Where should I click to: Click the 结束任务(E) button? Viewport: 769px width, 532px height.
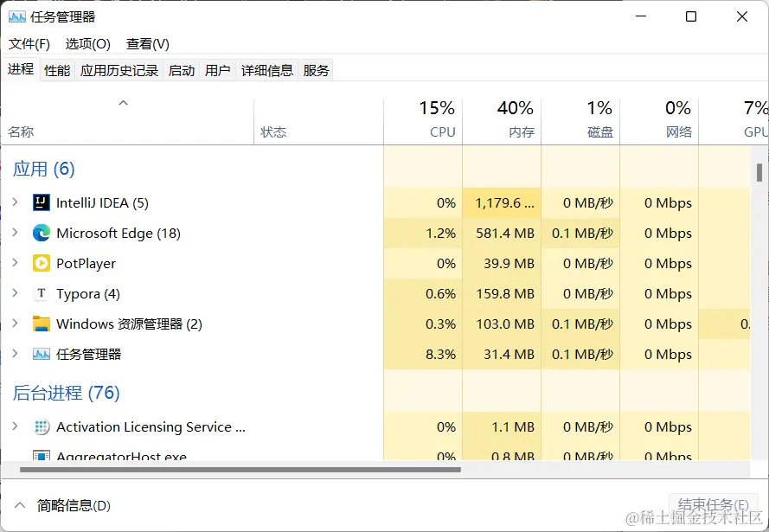(x=713, y=505)
